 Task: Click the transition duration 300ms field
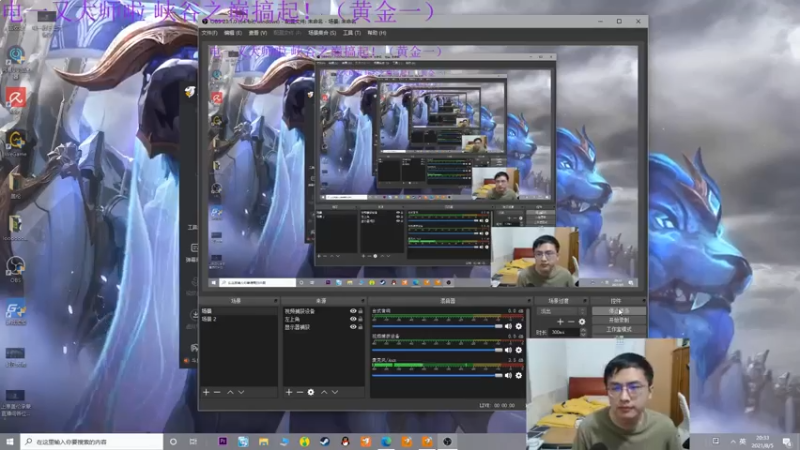pyautogui.click(x=564, y=332)
